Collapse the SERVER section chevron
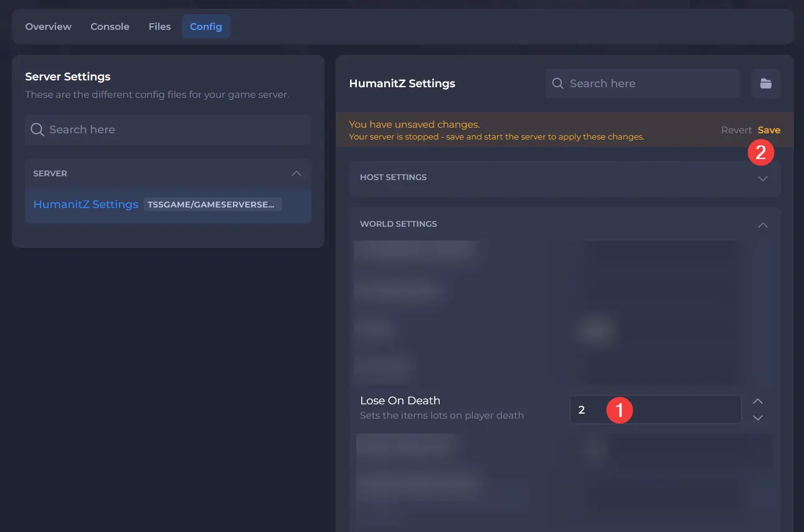 coord(296,173)
